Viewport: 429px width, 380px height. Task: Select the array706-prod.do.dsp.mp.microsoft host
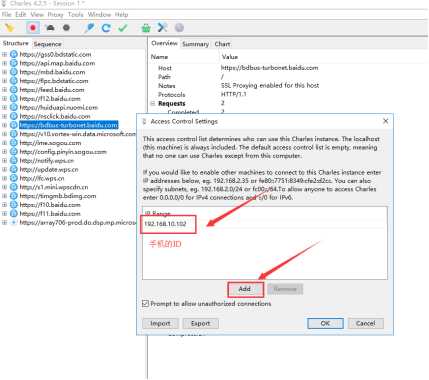point(78,222)
